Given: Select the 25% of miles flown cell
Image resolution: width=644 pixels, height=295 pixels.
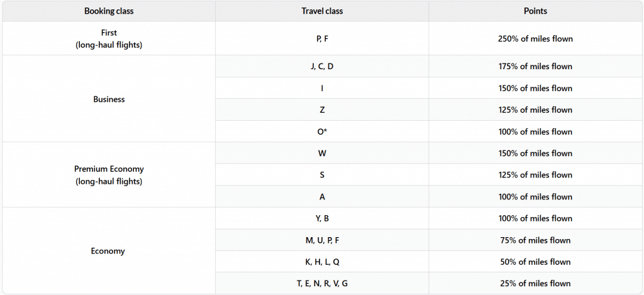Looking at the screenshot, I should [x=535, y=284].
